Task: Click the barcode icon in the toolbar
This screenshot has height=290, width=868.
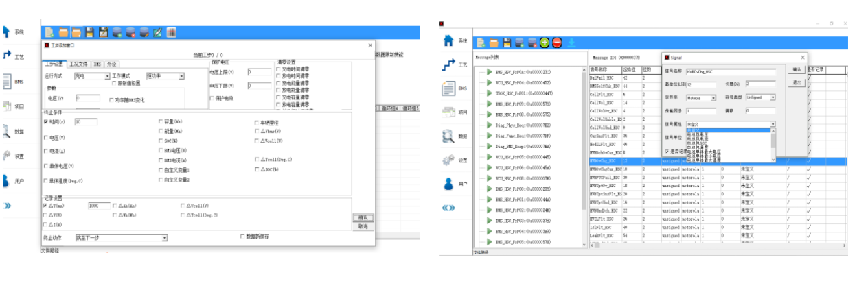Action: [x=171, y=32]
